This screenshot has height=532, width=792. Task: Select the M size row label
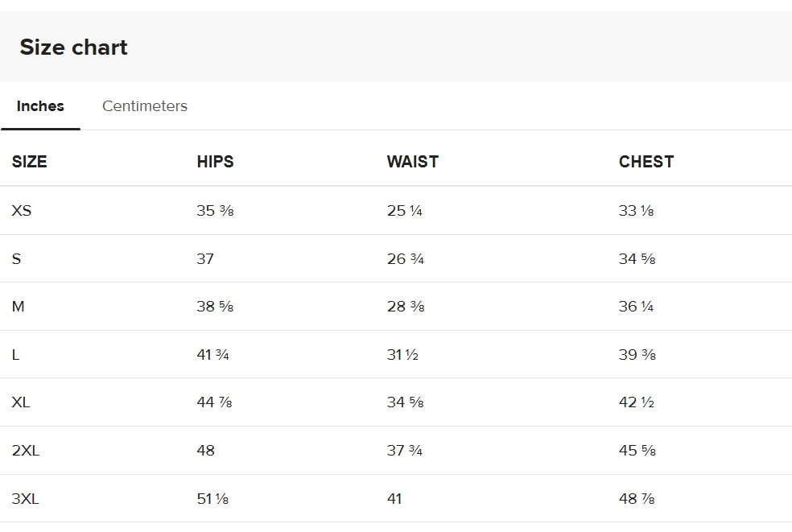coord(19,306)
